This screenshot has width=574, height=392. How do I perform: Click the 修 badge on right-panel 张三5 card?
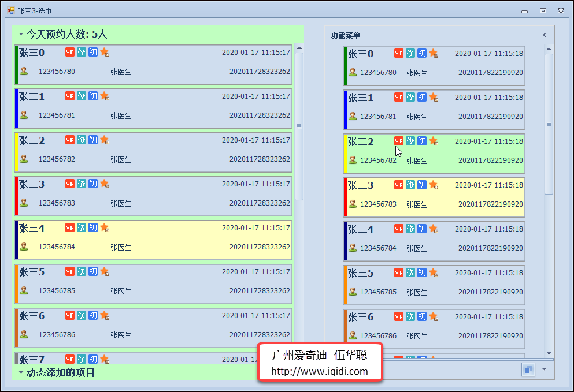[410, 272]
